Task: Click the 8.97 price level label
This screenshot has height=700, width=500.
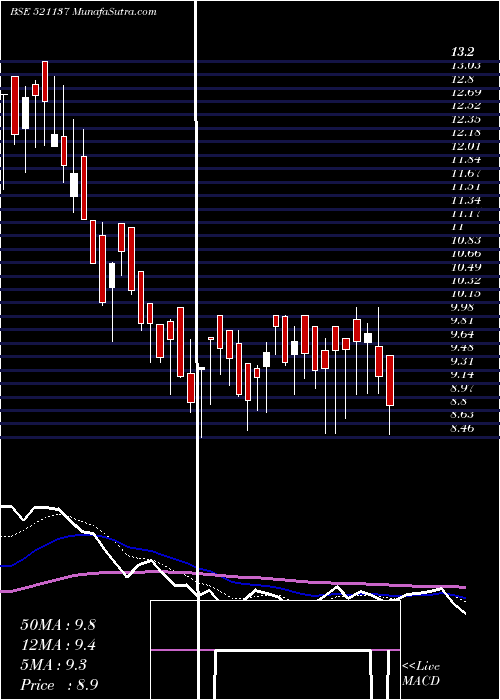Action: tap(462, 388)
